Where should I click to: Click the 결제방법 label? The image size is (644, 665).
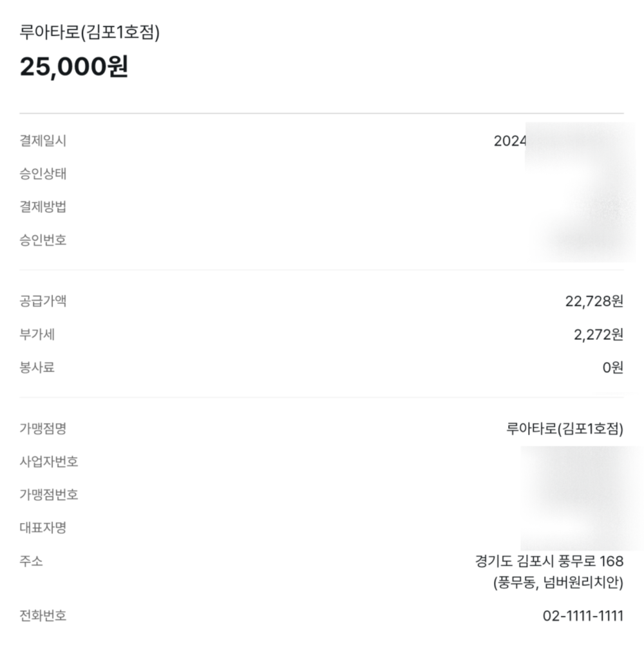(x=43, y=207)
